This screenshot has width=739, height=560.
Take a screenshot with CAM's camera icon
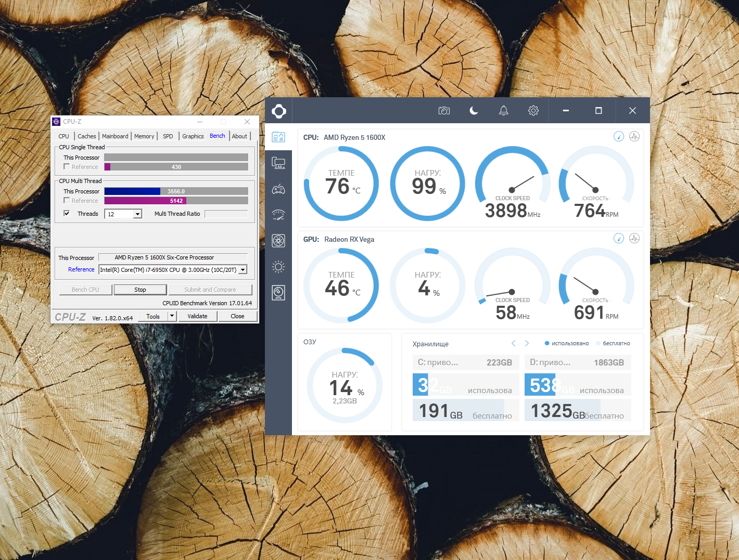(x=444, y=111)
